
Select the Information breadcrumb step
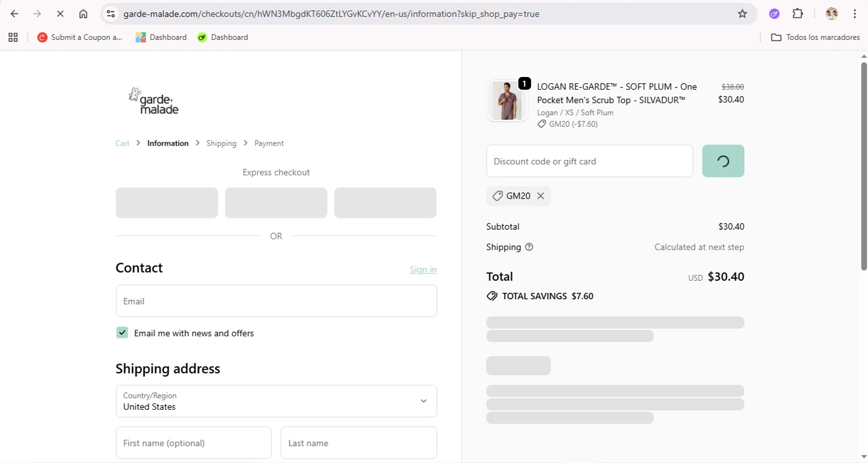click(168, 143)
